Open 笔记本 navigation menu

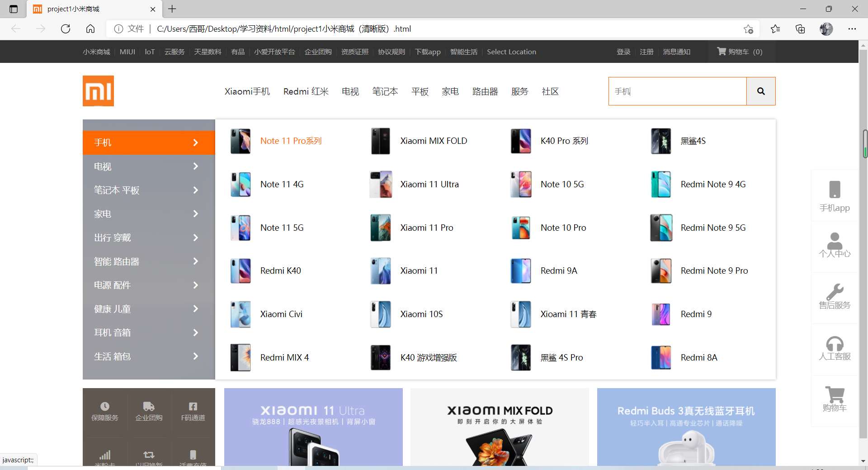385,91
